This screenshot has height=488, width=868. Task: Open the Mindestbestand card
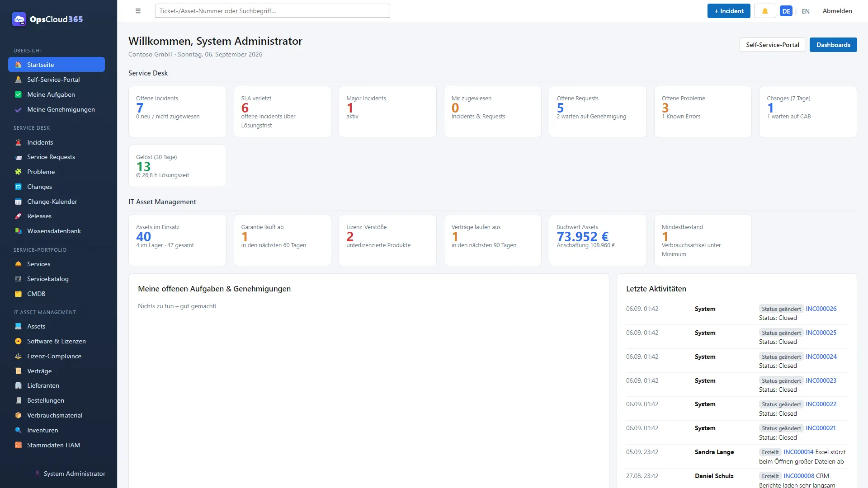pos(703,240)
